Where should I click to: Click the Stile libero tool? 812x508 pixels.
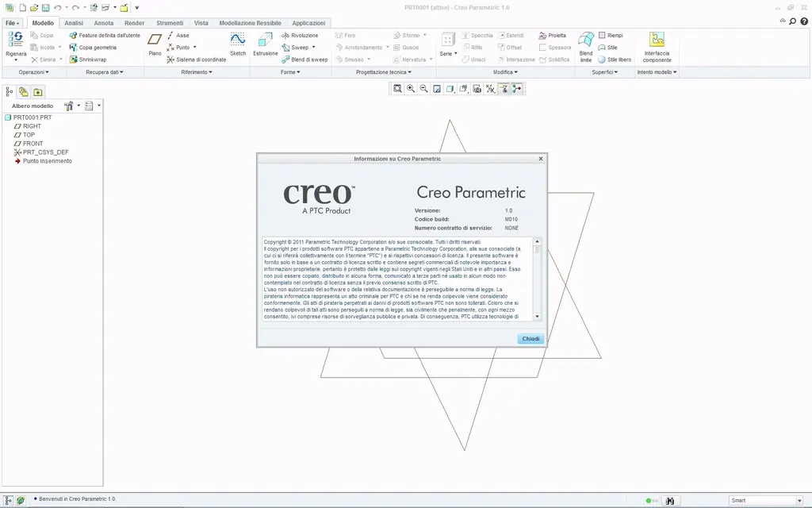pyautogui.click(x=615, y=60)
